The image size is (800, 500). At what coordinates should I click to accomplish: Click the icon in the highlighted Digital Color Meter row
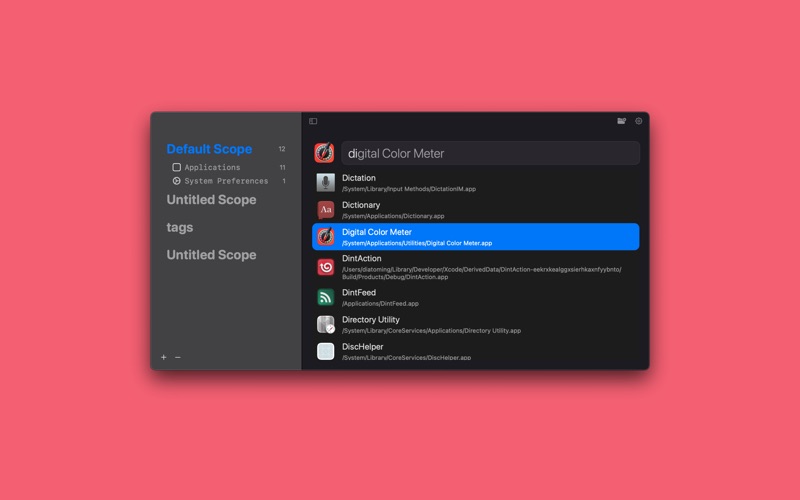(326, 237)
